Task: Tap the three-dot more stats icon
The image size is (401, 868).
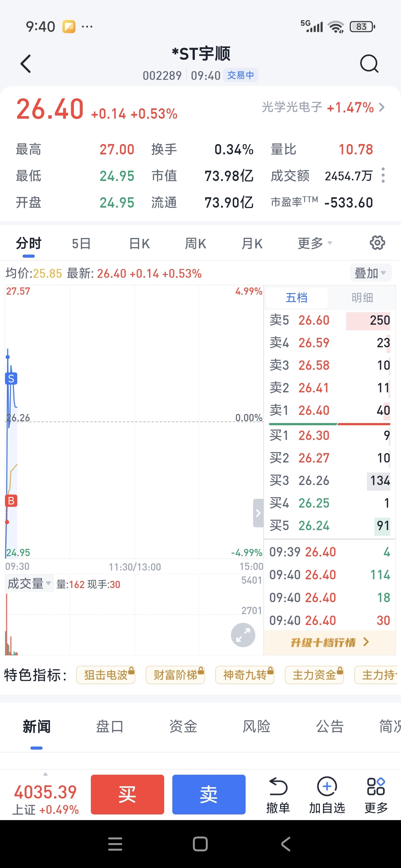Action: tap(383, 175)
